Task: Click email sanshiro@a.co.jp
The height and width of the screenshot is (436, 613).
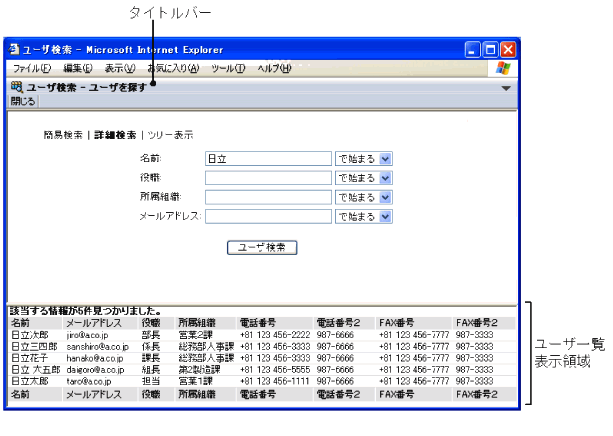Action: [97, 347]
